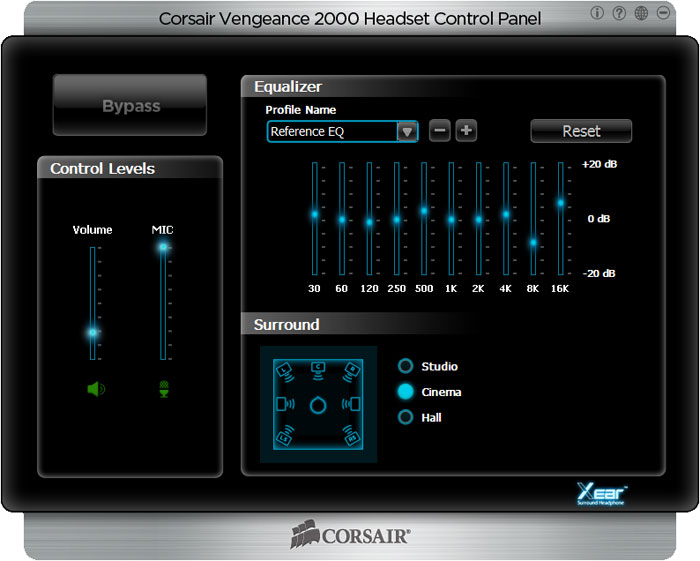The width and height of the screenshot is (700, 561).
Task: Click the 1K equalizer slider handle
Action: click(x=451, y=220)
